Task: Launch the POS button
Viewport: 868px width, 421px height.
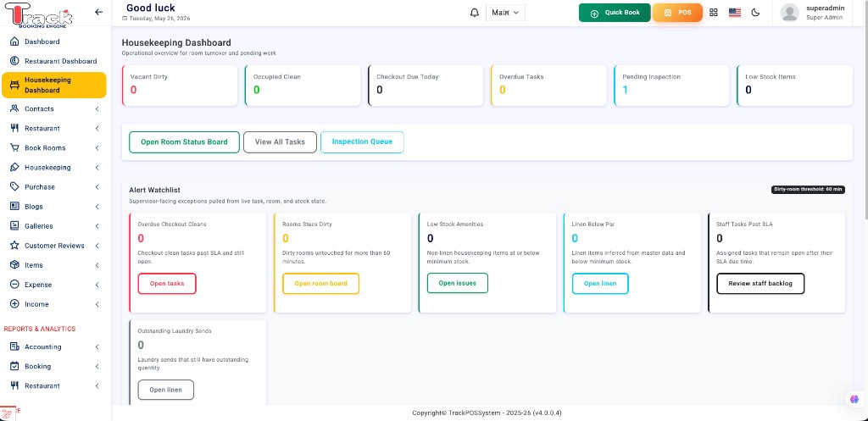Action: click(677, 13)
